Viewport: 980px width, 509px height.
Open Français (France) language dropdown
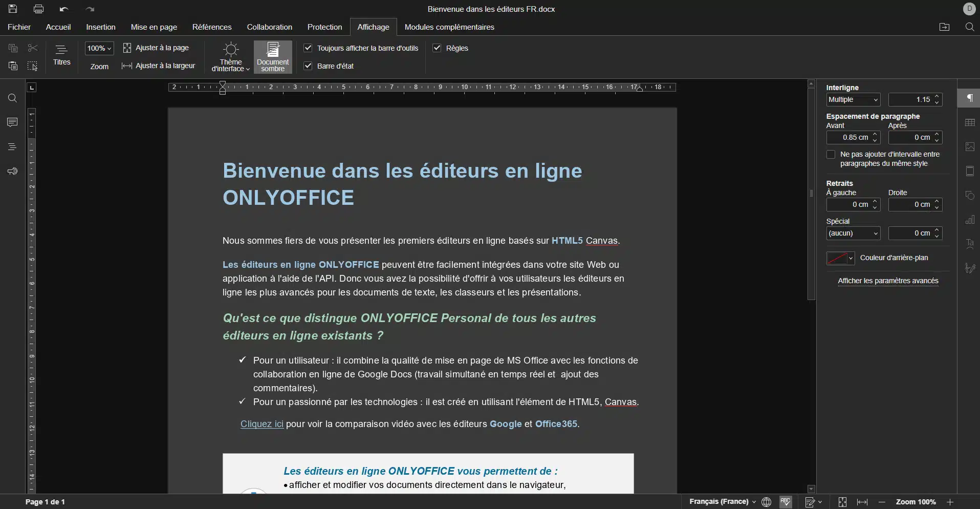pos(722,502)
